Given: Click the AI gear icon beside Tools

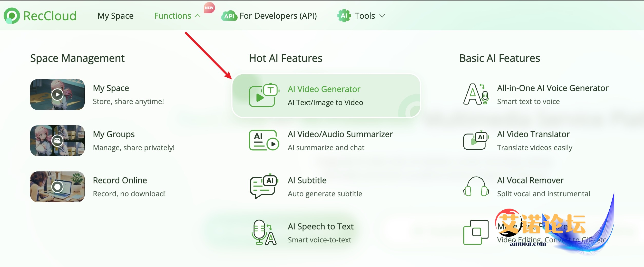Looking at the screenshot, I should point(344,16).
